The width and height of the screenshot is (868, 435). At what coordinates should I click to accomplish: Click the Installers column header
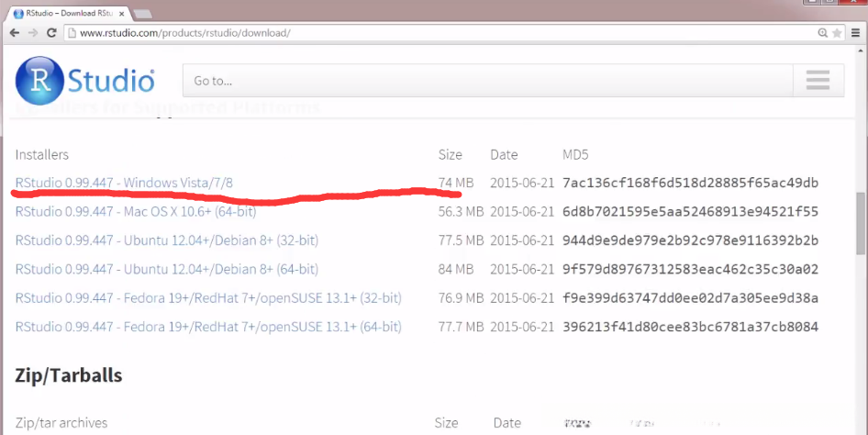coord(42,154)
